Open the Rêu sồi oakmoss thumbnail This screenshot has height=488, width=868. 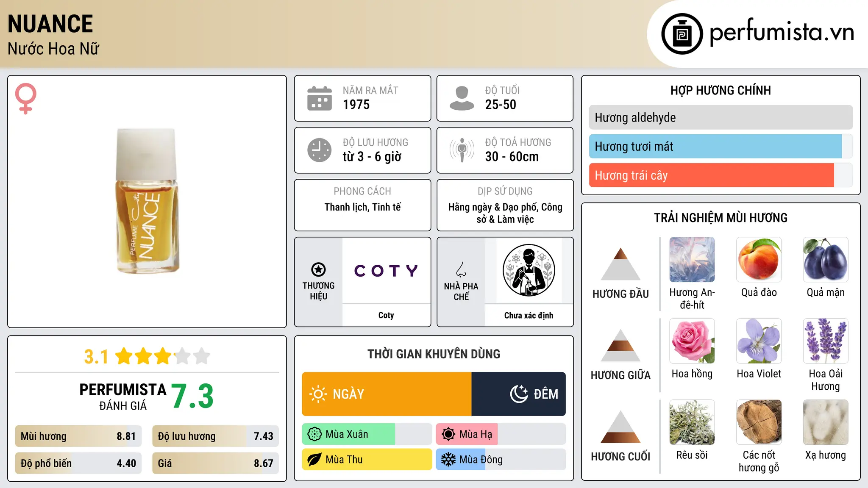[692, 422]
